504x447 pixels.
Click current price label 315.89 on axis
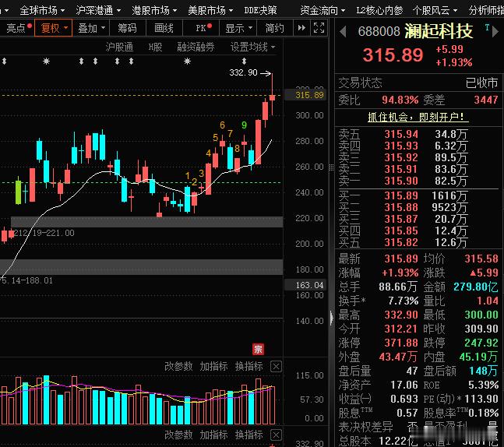point(305,95)
